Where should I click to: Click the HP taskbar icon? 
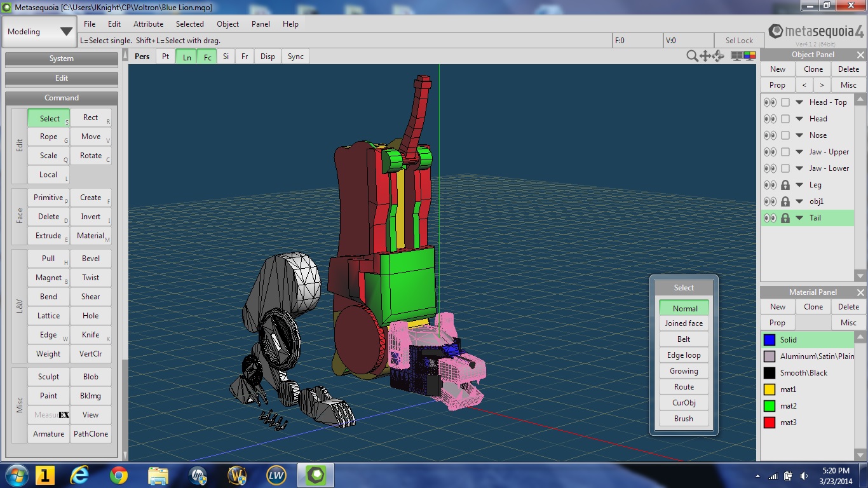click(x=198, y=475)
